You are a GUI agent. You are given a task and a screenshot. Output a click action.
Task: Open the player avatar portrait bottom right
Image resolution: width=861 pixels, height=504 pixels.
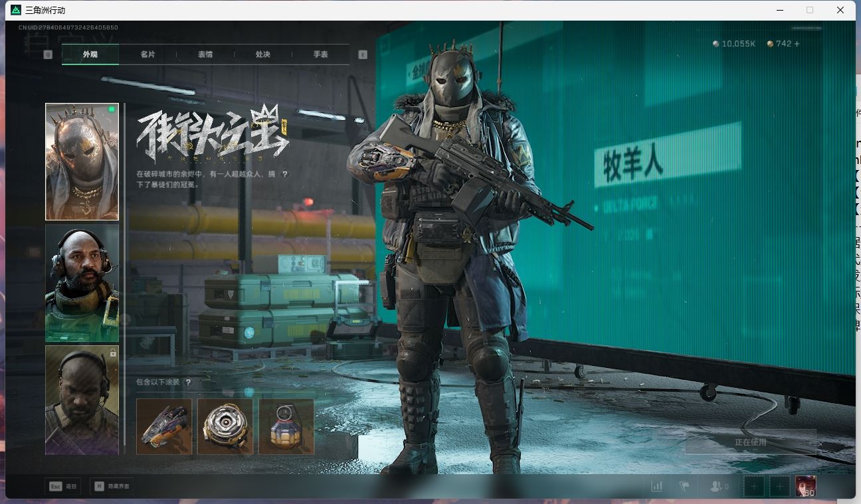806,486
